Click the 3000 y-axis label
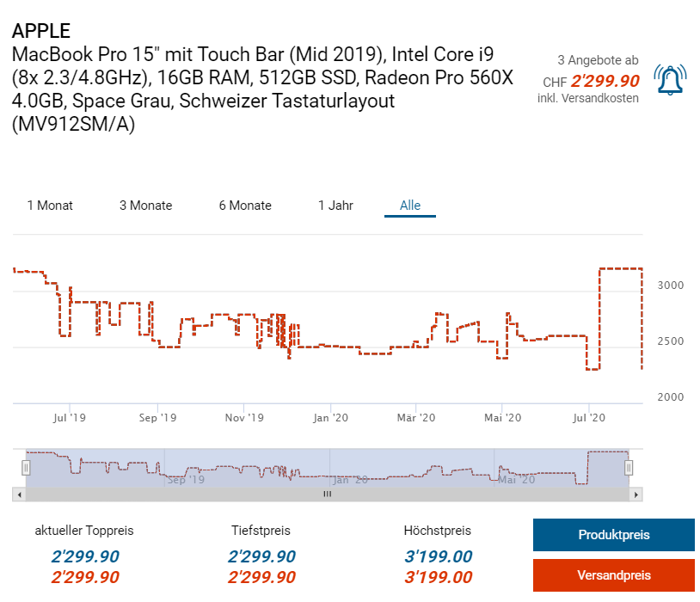This screenshot has width=700, height=602. [670, 286]
